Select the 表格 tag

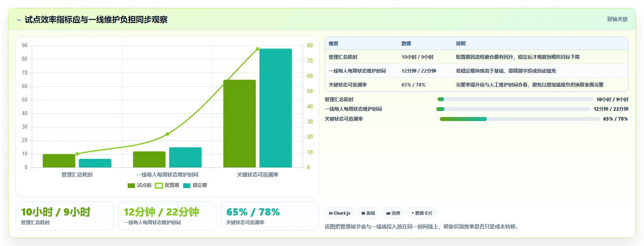[368, 213]
